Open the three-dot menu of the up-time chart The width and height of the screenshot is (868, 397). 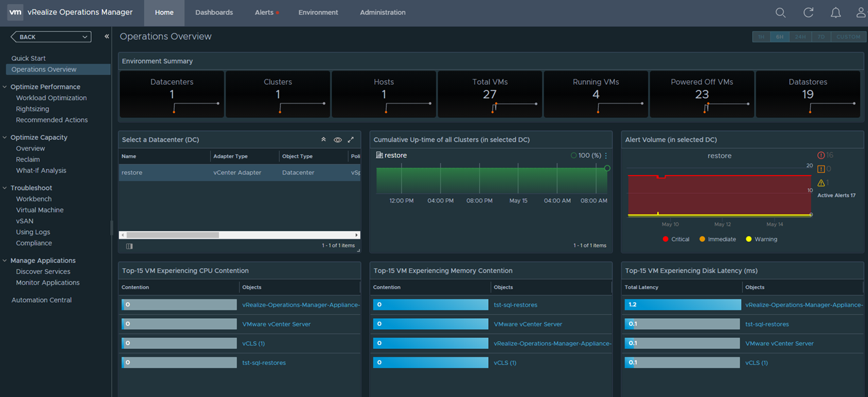[x=606, y=155]
